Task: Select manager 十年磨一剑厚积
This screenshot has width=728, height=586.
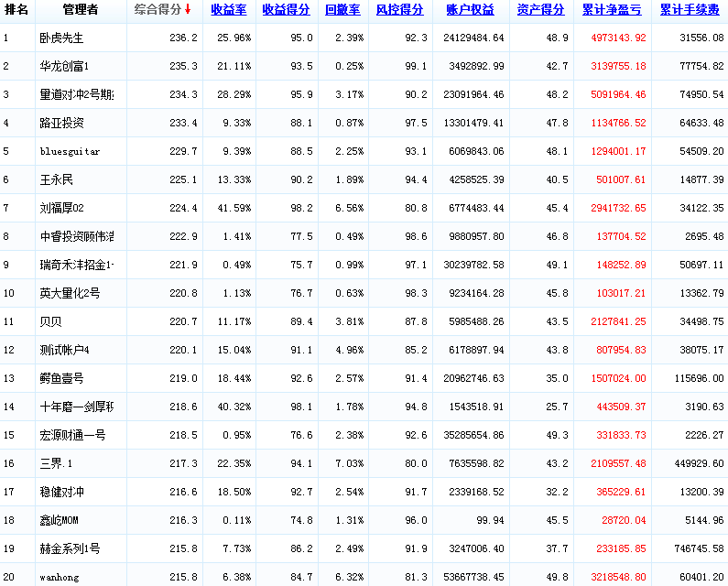Action: [77, 407]
